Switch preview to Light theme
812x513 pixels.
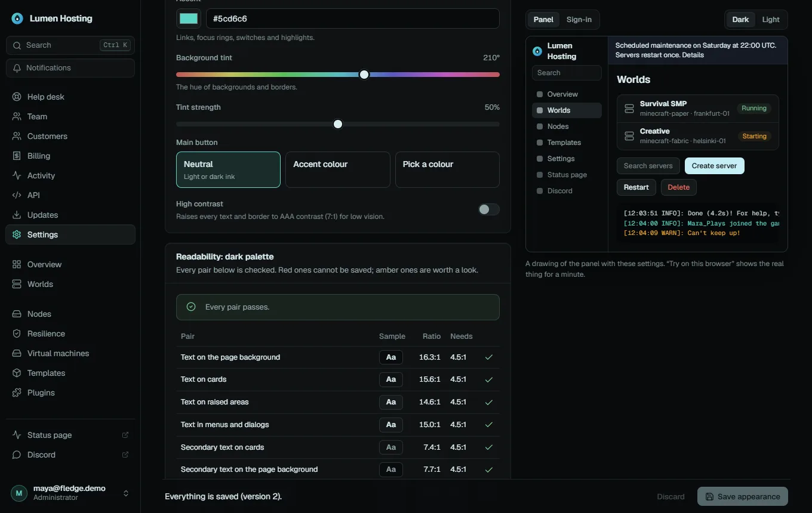[771, 20]
